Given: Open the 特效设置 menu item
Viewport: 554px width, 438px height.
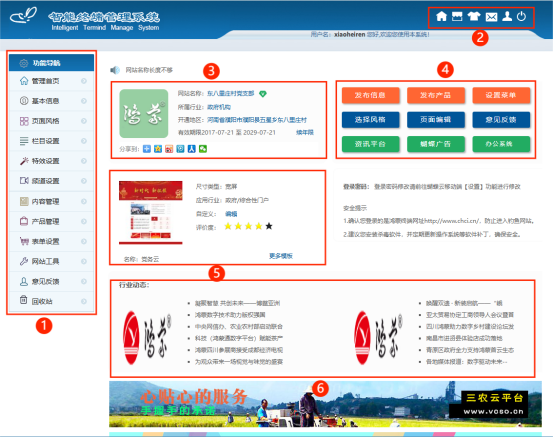Looking at the screenshot, I should (x=52, y=161).
